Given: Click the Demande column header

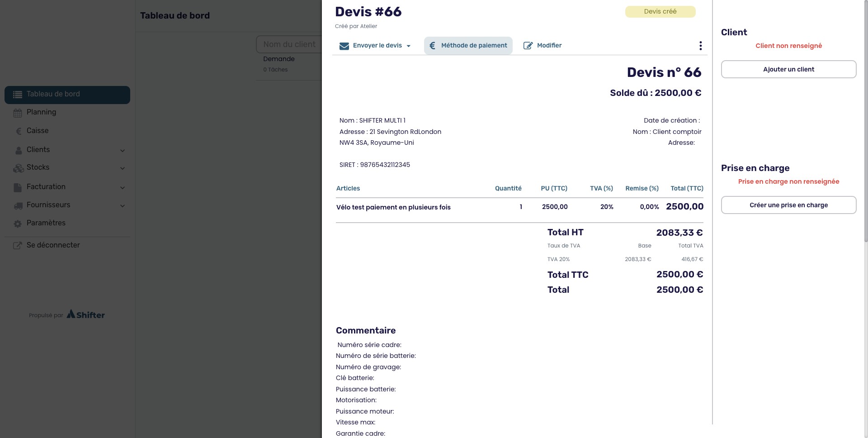Looking at the screenshot, I should 279,59.
